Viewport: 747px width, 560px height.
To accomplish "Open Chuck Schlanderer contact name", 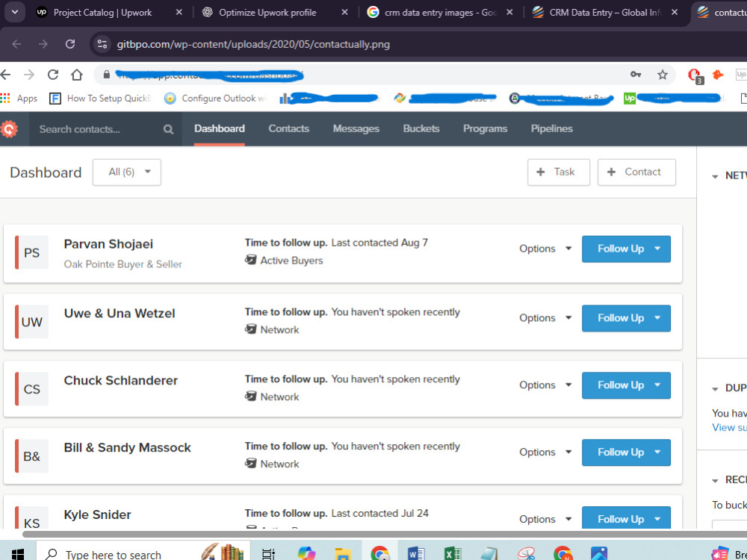I will tap(120, 381).
